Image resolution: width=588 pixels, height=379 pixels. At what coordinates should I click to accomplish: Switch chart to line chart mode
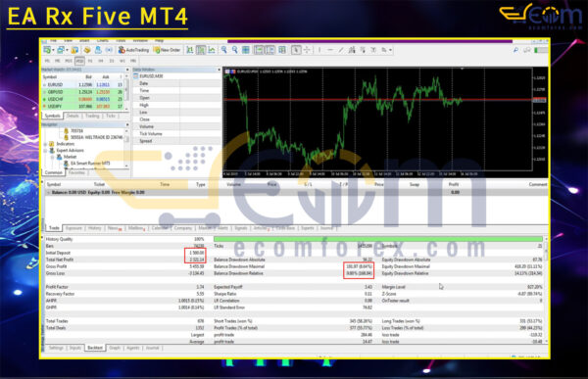pos(212,50)
